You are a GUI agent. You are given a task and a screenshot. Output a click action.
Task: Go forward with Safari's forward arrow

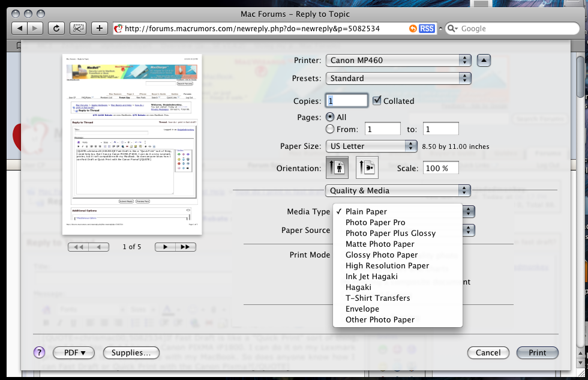click(x=35, y=28)
